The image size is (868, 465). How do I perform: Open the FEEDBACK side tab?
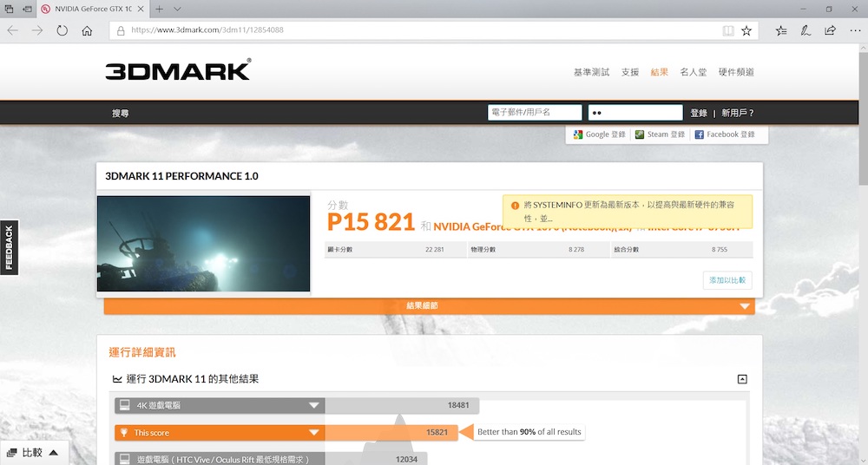pos(10,247)
